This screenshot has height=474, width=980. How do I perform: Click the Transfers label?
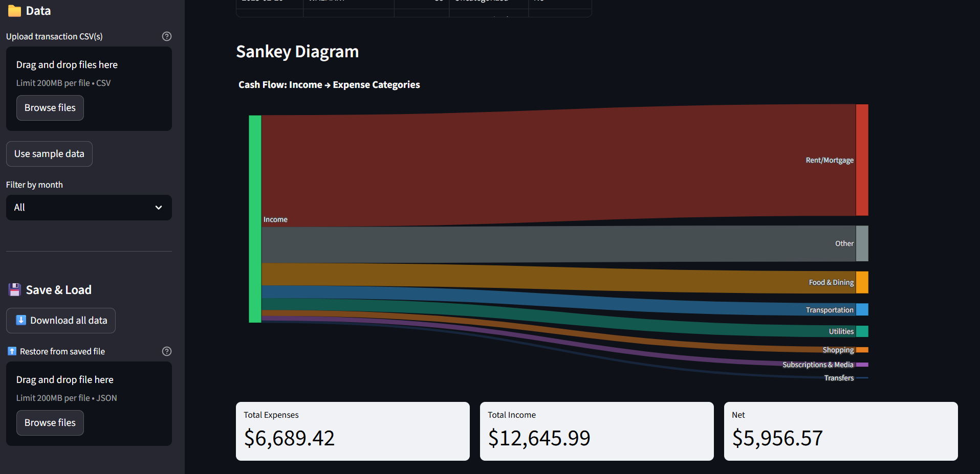pos(839,378)
